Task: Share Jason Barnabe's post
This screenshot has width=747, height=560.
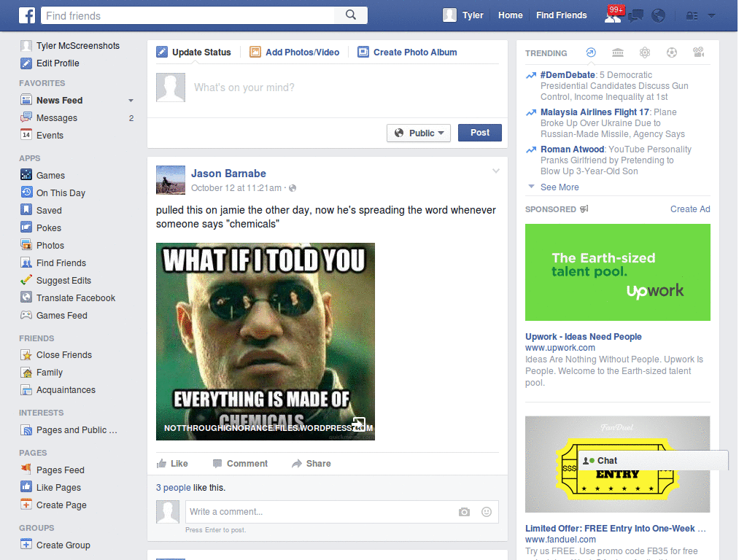Action: pyautogui.click(x=311, y=463)
